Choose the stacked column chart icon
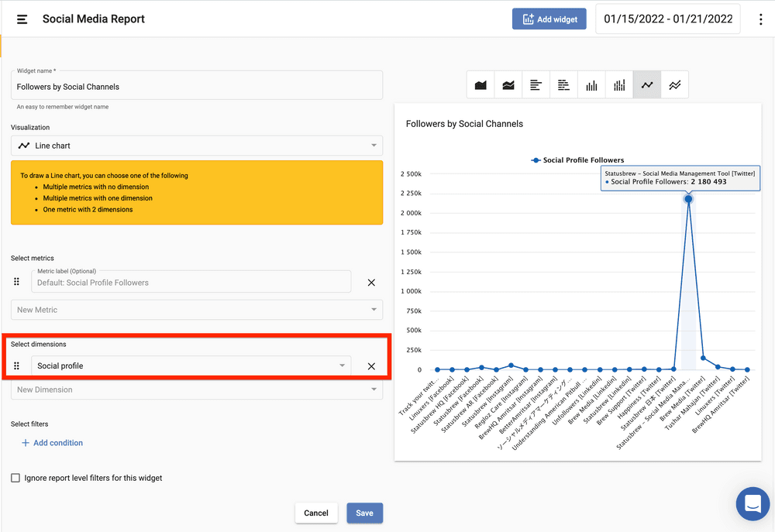The height and width of the screenshot is (532, 775). pos(619,85)
